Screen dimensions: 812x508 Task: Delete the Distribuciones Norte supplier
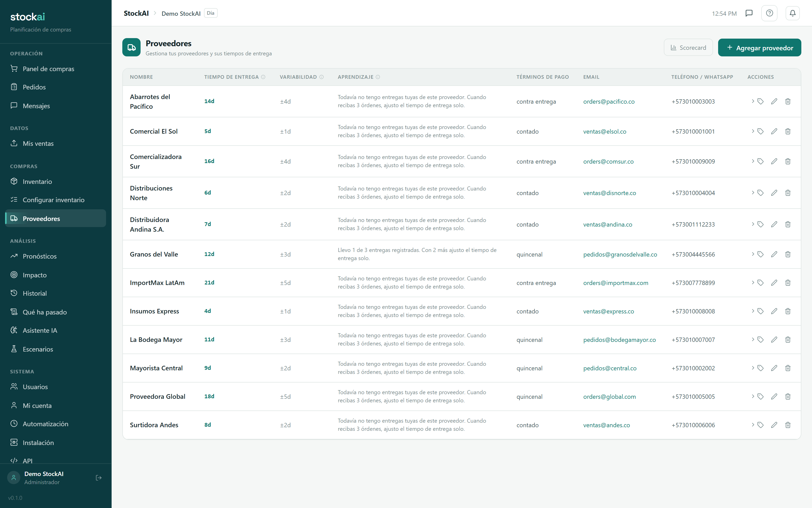pos(788,193)
